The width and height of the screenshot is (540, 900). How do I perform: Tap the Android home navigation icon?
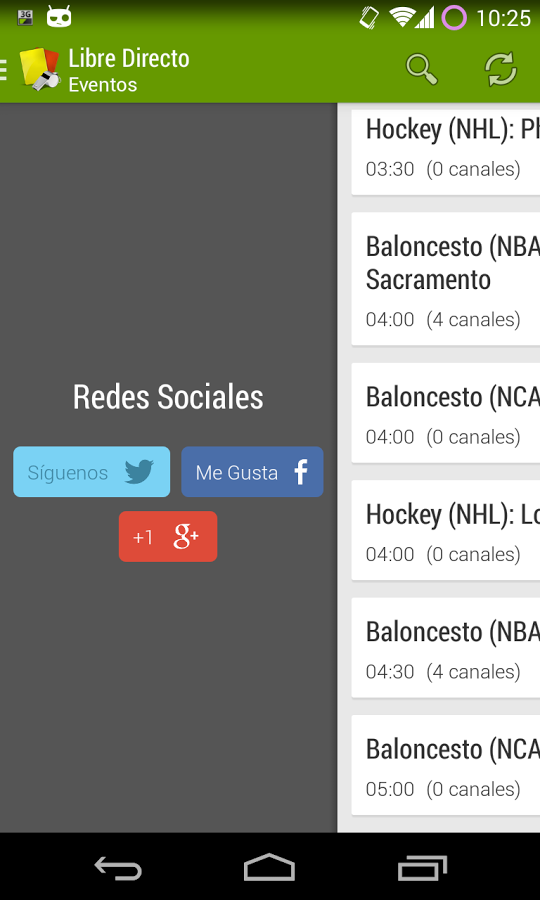269,867
